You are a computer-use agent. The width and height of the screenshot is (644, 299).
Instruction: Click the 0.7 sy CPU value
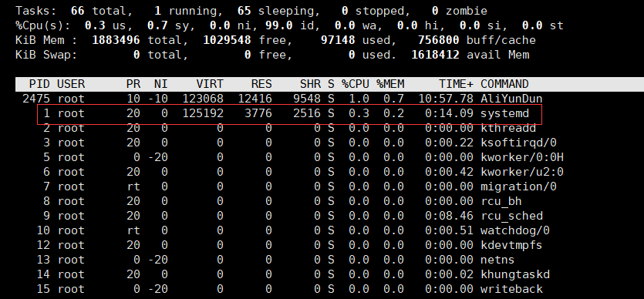click(157, 26)
